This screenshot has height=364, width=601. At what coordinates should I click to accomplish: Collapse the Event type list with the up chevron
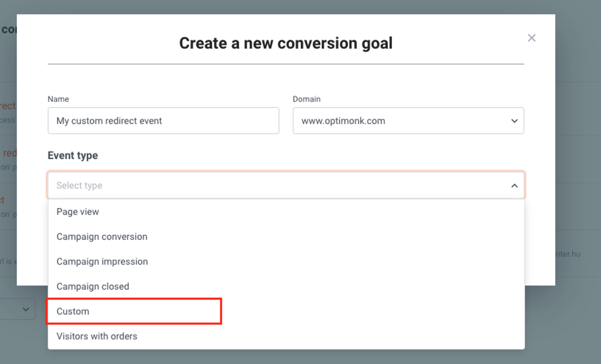coord(514,186)
